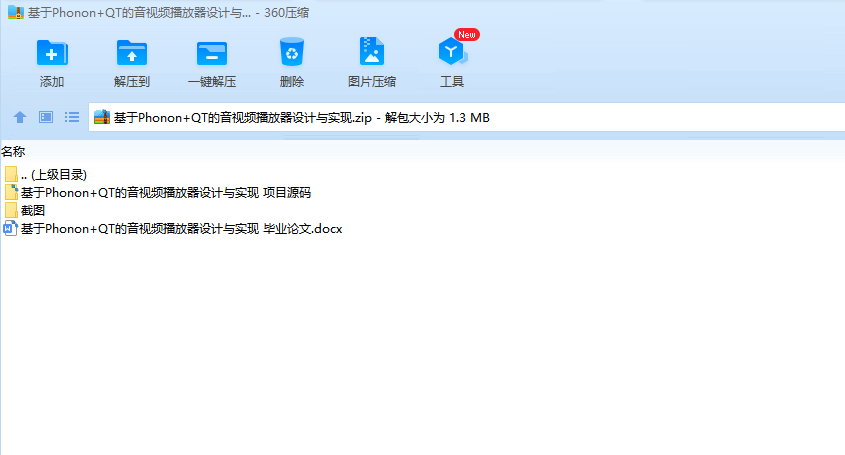Viewport: 845px width, 455px height.
Task: Click the 添加 (Add) toolbar icon
Action: (x=52, y=53)
